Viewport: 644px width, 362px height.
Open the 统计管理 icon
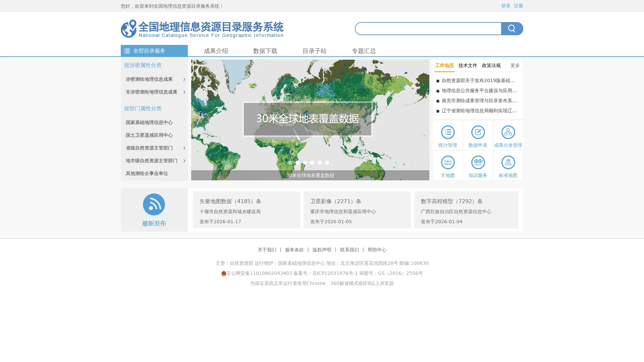[x=447, y=135]
